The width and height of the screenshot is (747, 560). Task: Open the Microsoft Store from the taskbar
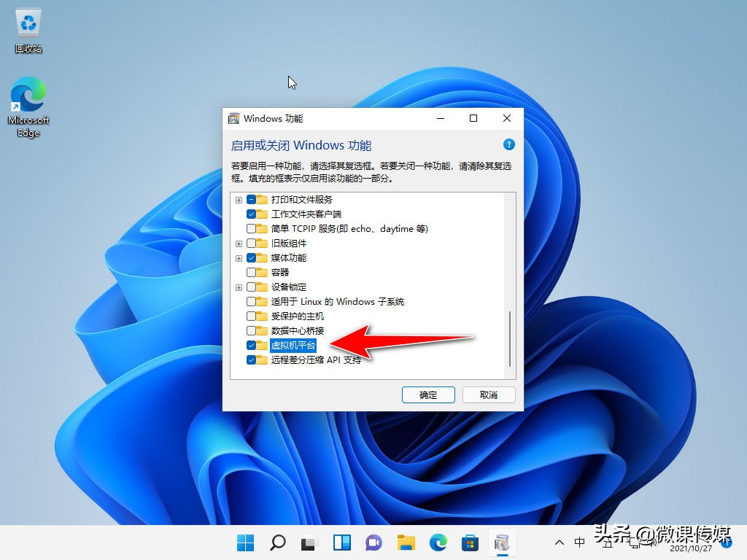point(471,542)
